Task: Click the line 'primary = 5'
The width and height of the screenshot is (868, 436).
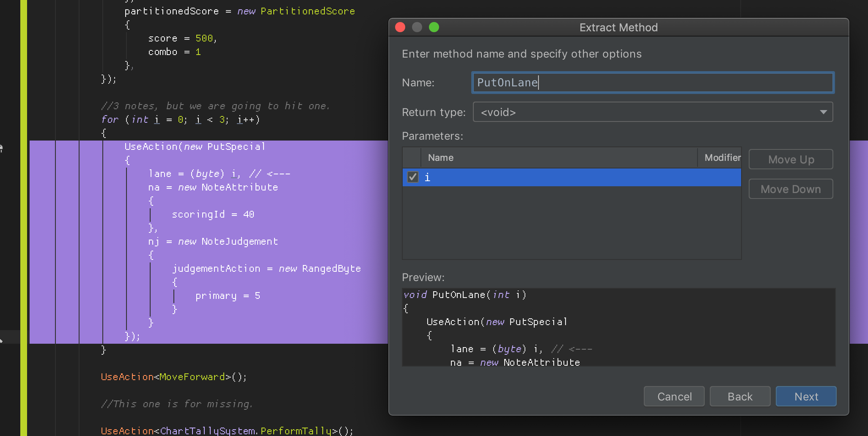Action: coord(228,296)
